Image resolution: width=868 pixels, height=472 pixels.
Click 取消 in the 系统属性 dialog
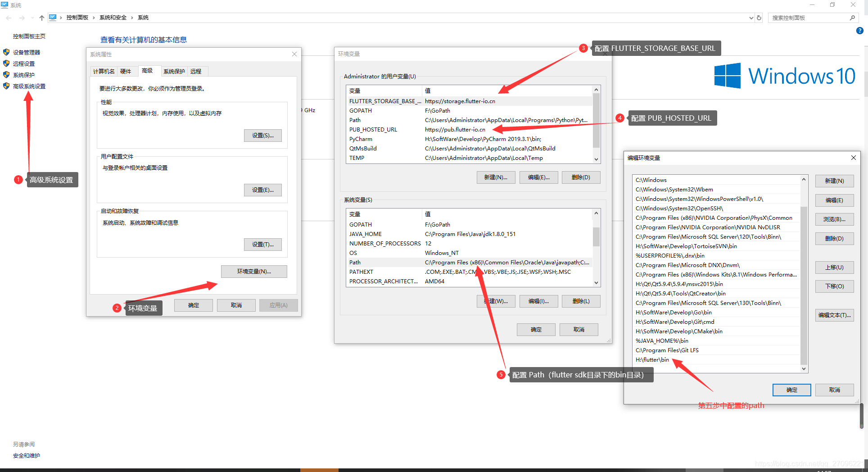point(236,305)
